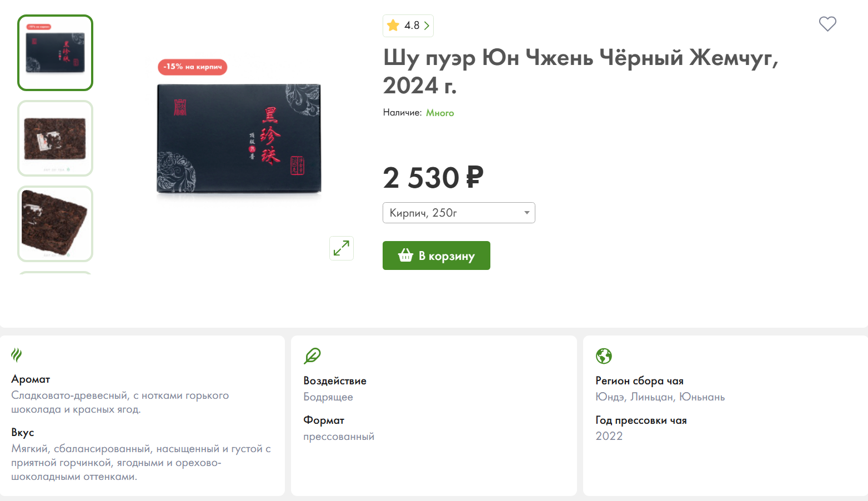The height and width of the screenshot is (501, 868).
Task: Click the yellow star rating icon
Action: (393, 26)
